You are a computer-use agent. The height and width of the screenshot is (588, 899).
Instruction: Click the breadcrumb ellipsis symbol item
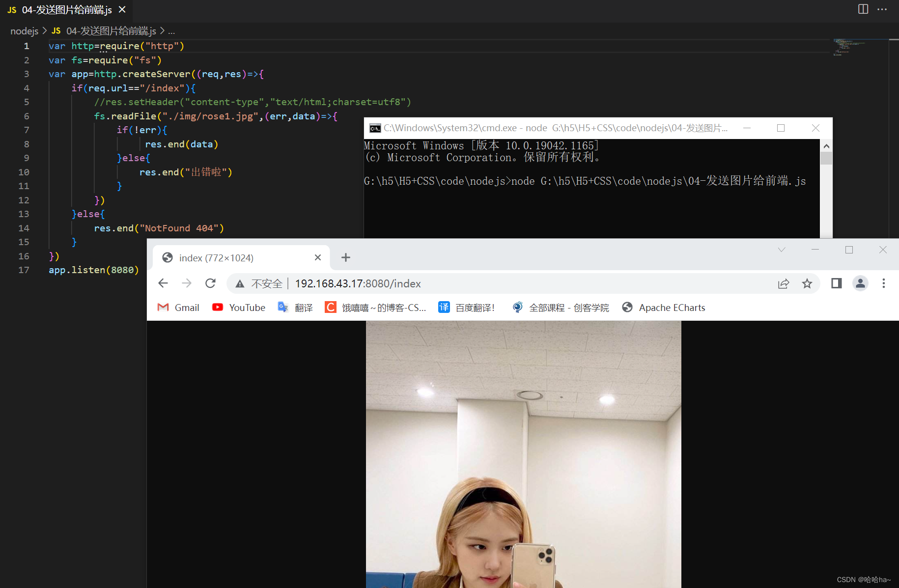pyautogui.click(x=171, y=31)
